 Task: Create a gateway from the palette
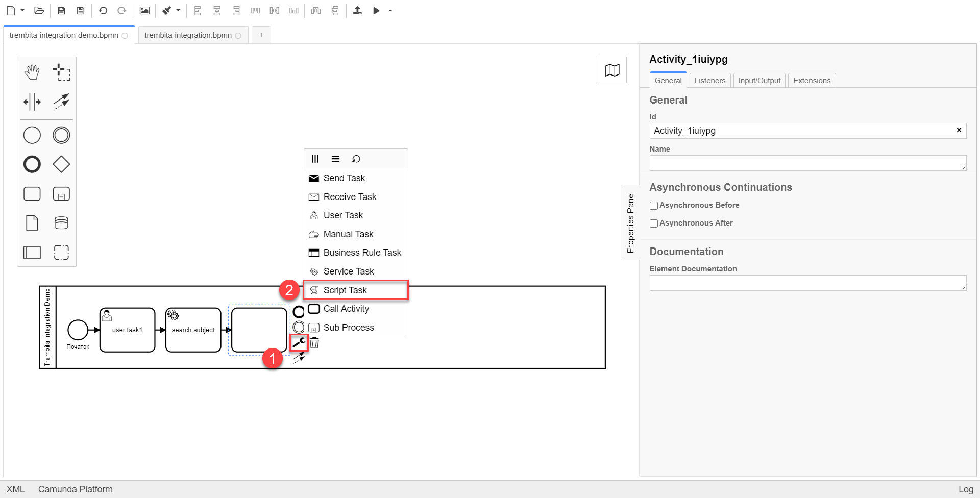pos(61,164)
